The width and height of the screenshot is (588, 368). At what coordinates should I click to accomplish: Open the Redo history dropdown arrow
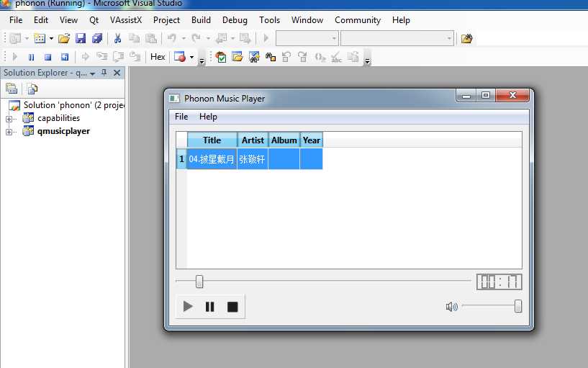(208, 38)
